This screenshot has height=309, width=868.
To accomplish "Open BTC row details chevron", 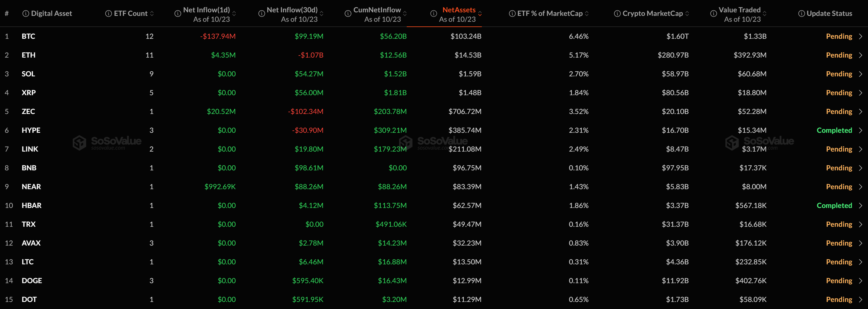I will [x=860, y=36].
